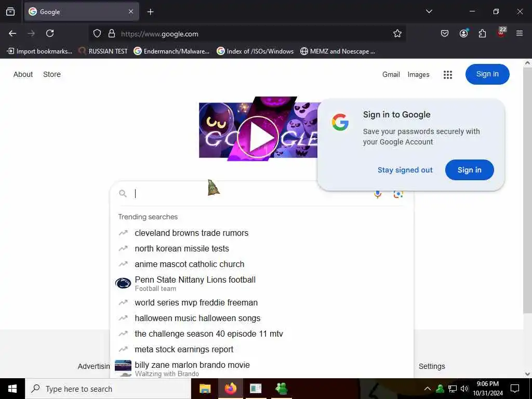Open the green people taskbar app
532x399 pixels.
point(281,389)
